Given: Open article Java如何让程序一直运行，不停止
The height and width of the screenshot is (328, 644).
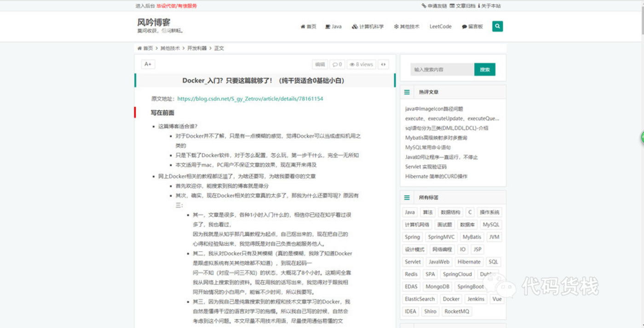Looking at the screenshot, I should pos(441,157).
